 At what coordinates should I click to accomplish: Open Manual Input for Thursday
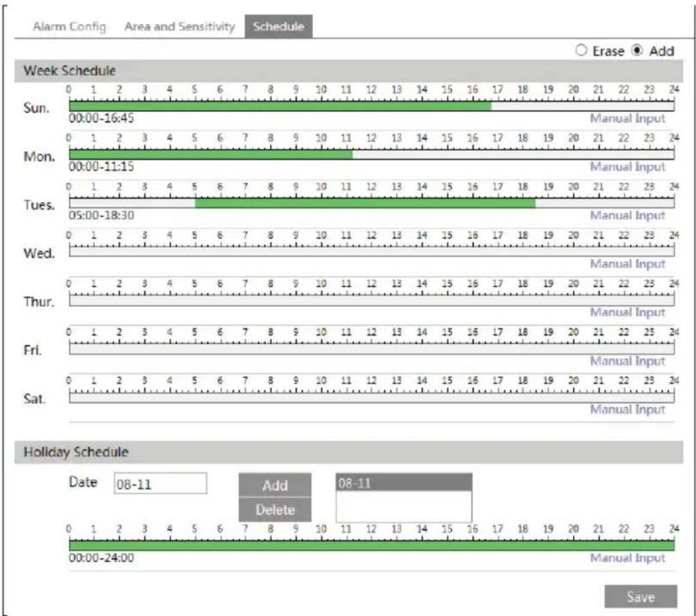coord(627,312)
